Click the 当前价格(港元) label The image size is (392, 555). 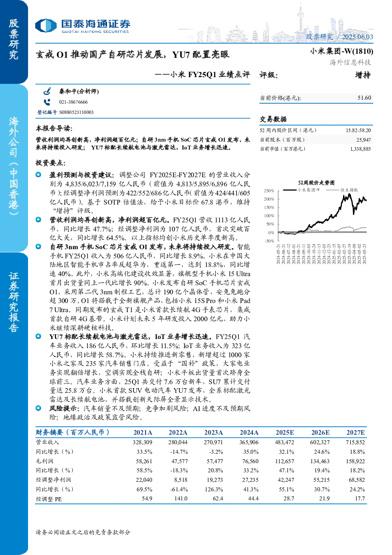click(280, 98)
